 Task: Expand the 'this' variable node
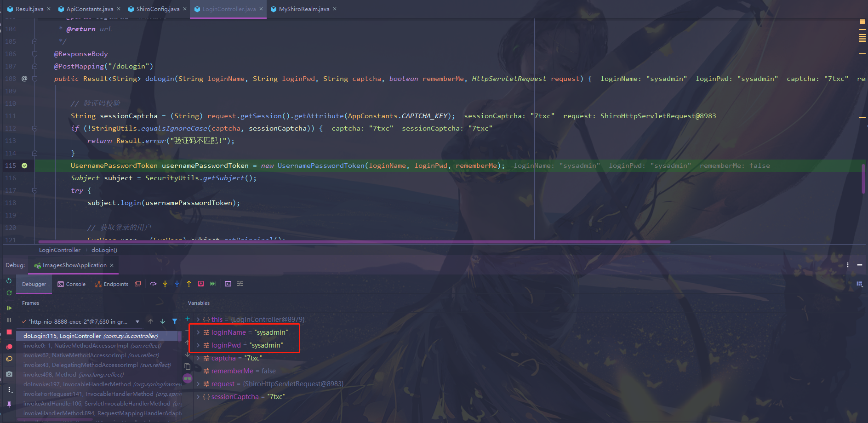coord(198,319)
